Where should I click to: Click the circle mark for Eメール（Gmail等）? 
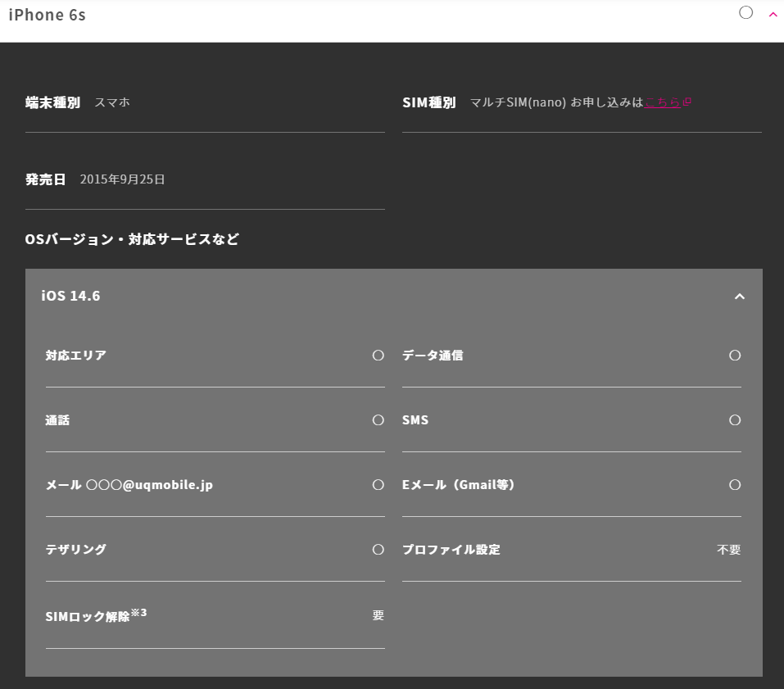[x=734, y=485]
